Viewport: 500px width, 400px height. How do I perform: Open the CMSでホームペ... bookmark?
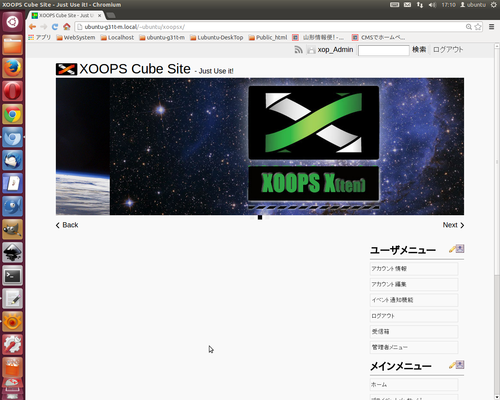(379, 37)
